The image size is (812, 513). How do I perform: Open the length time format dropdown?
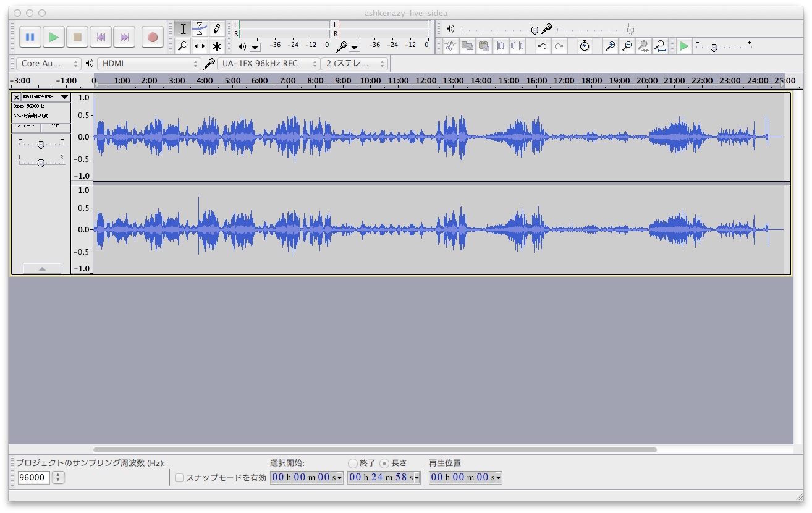point(417,478)
